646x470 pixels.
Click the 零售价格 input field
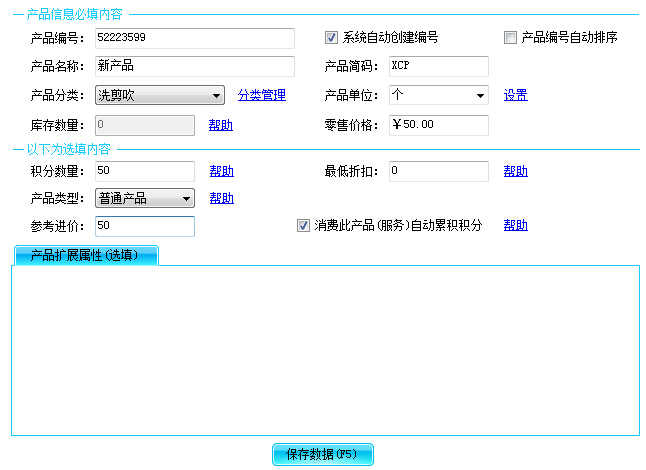point(438,125)
